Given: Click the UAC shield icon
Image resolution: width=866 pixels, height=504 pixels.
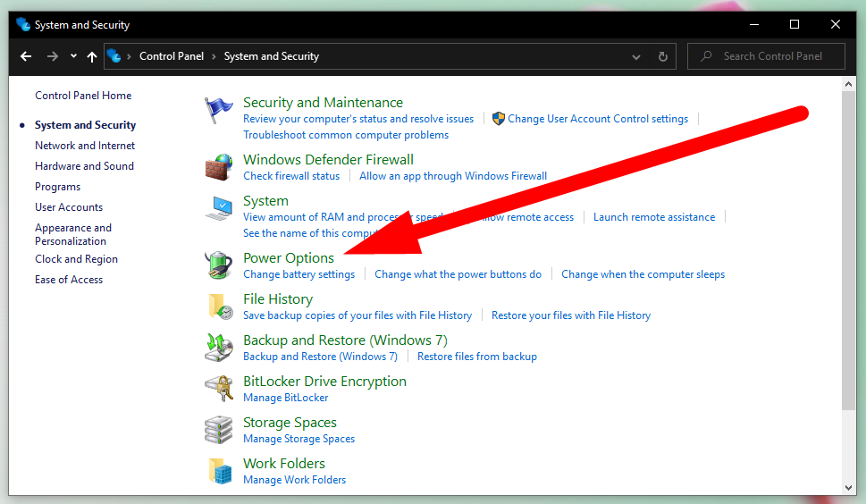Looking at the screenshot, I should (x=498, y=119).
